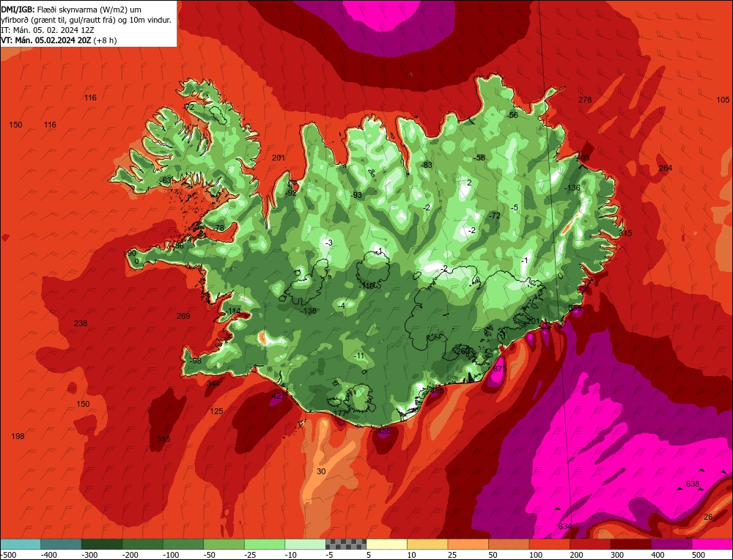This screenshot has height=560, width=733.
Task: Click the 'VT: Mán. 05.02.2024 20Z' valid time line
Action: point(46,40)
